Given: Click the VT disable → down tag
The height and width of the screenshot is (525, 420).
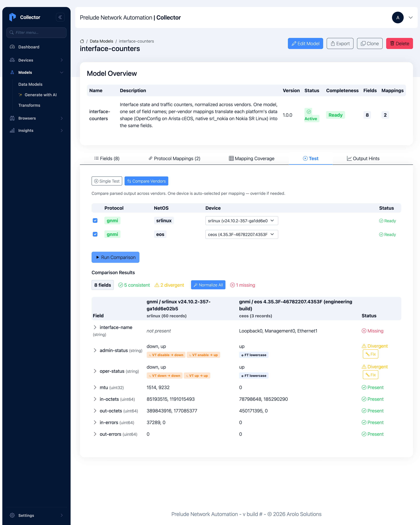Looking at the screenshot, I should (166, 355).
